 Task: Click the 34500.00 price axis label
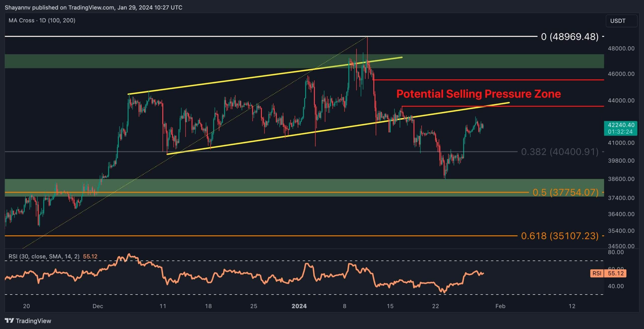pyautogui.click(x=621, y=246)
